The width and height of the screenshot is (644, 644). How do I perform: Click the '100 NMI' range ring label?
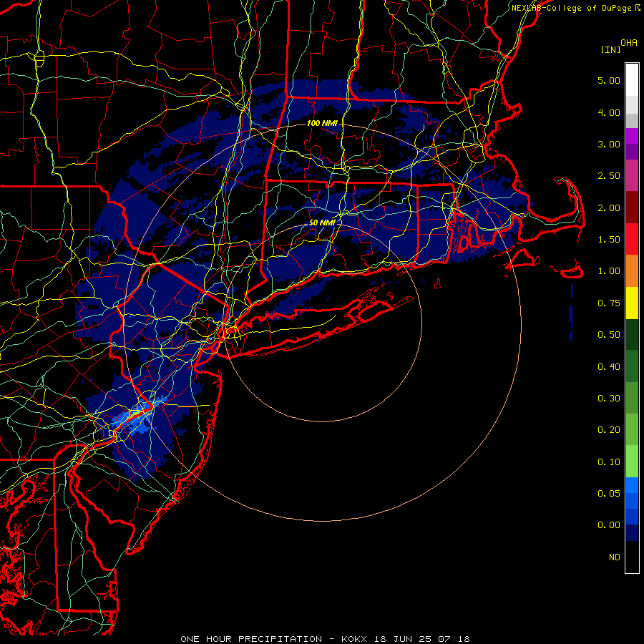pos(322,123)
